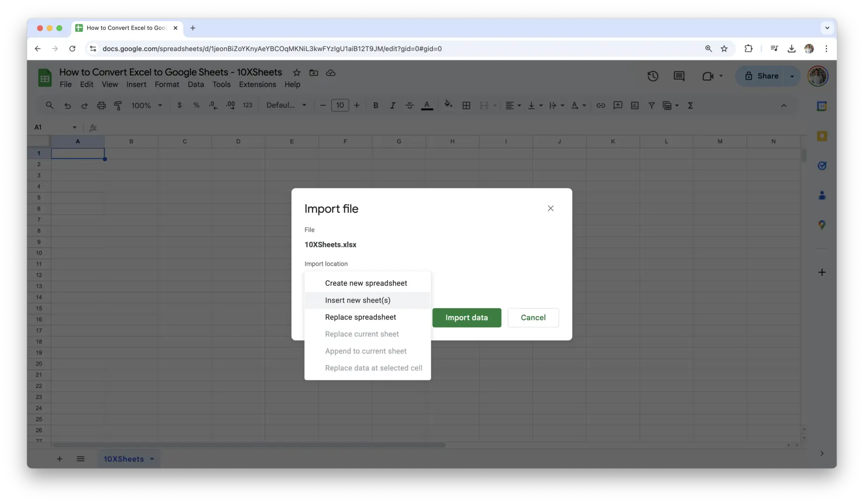Select Insert new sheet(s) option
This screenshot has height=504, width=864.
[358, 300]
